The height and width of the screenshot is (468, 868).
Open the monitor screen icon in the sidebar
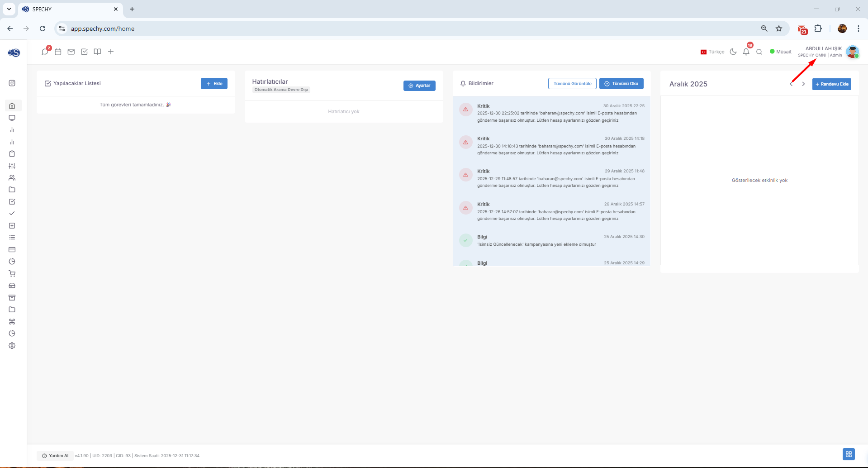pos(12,118)
